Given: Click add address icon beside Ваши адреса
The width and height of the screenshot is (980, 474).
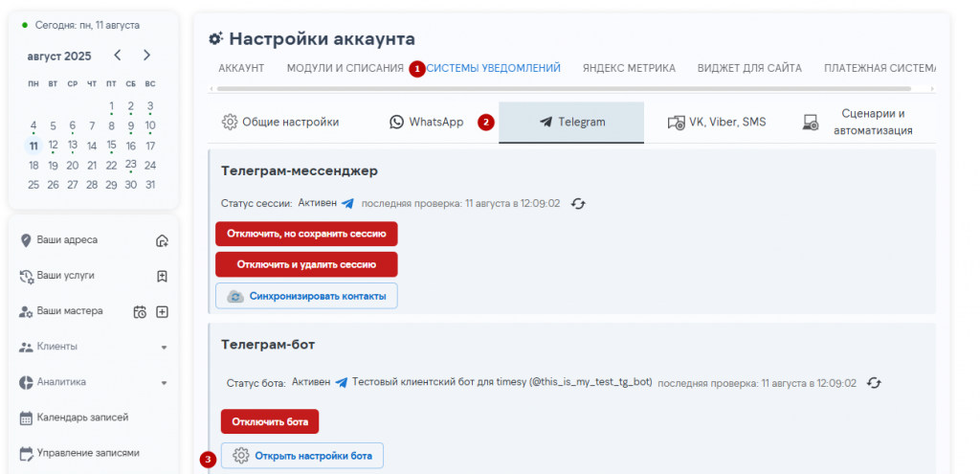Looking at the screenshot, I should tap(163, 240).
